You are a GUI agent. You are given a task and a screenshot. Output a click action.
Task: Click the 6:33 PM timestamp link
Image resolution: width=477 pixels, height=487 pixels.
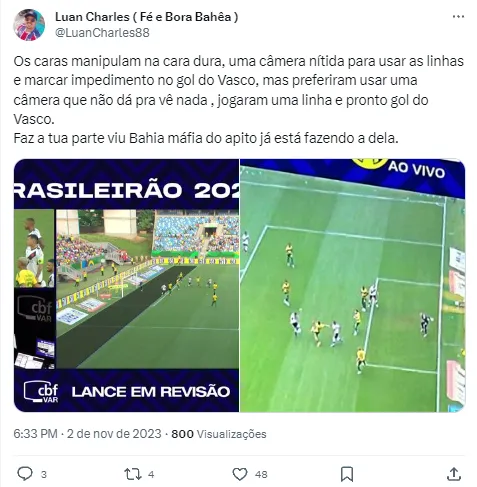click(x=35, y=434)
